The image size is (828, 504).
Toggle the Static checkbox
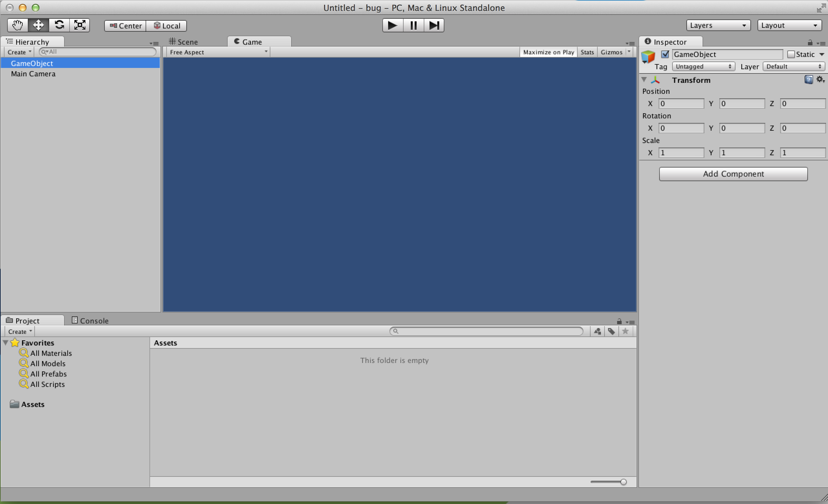coord(791,54)
